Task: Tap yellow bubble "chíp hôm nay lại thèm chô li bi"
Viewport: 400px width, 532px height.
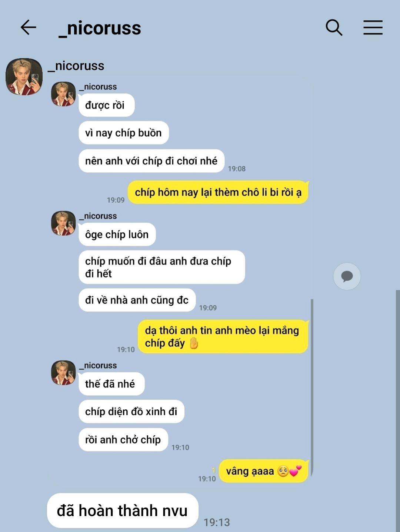Action: 218,192
